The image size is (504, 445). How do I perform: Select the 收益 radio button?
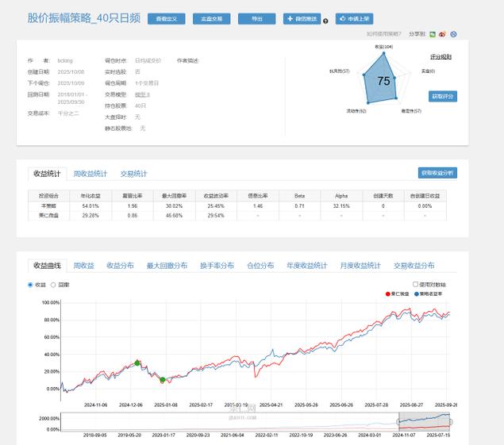(x=30, y=284)
